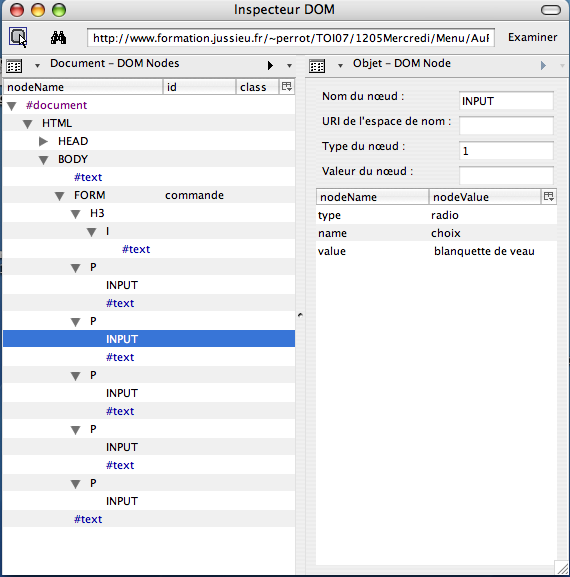Viewport: 570px width, 577px height.
Task: Select the value attribute blanquette de veau row
Action: [x=436, y=251]
